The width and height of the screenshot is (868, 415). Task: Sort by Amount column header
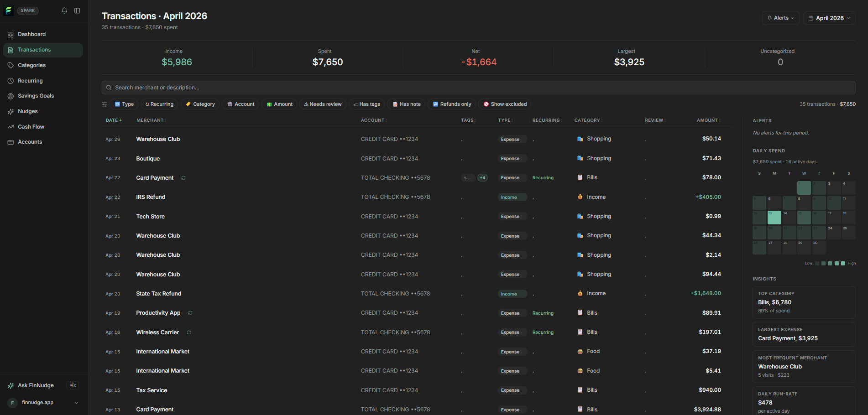709,120
